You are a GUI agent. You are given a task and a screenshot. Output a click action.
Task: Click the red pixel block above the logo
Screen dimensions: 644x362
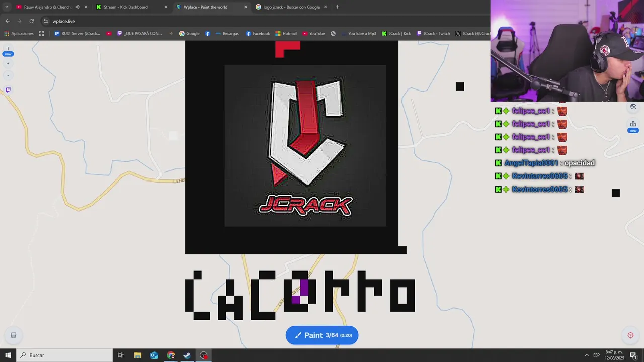coord(288,49)
